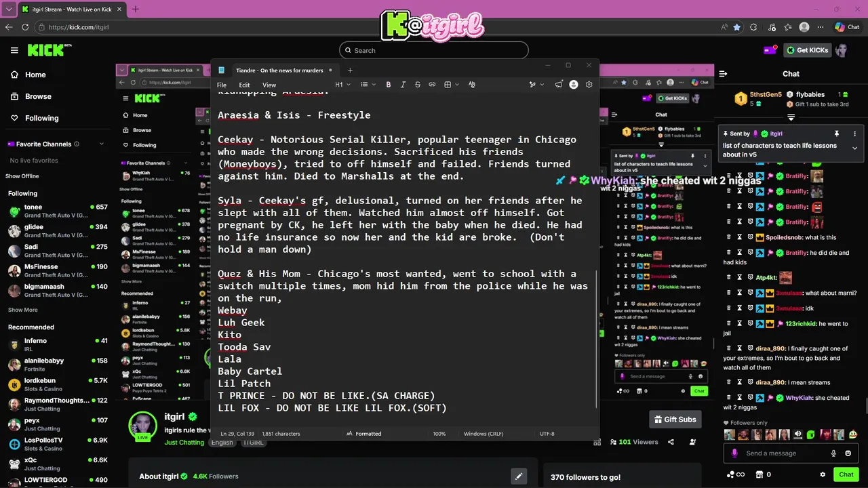This screenshot has height=488, width=868.
Task: Open the Notepad list style dropdown
Action: coord(368,85)
